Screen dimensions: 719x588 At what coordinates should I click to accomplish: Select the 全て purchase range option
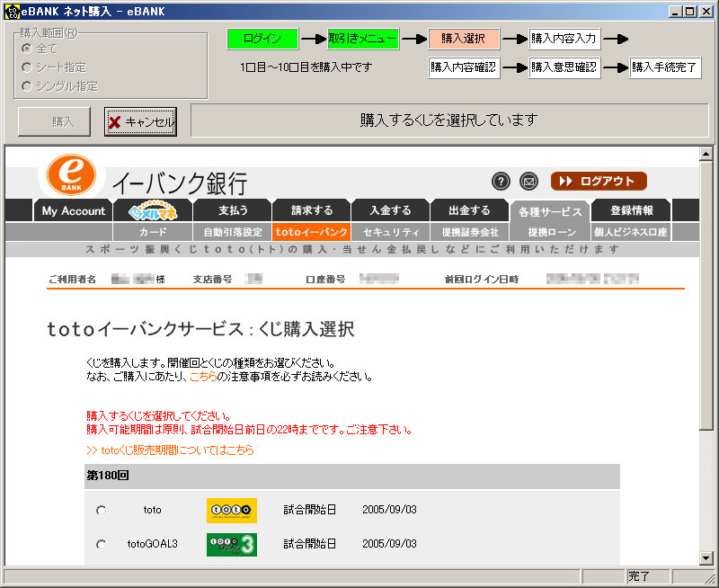point(28,48)
